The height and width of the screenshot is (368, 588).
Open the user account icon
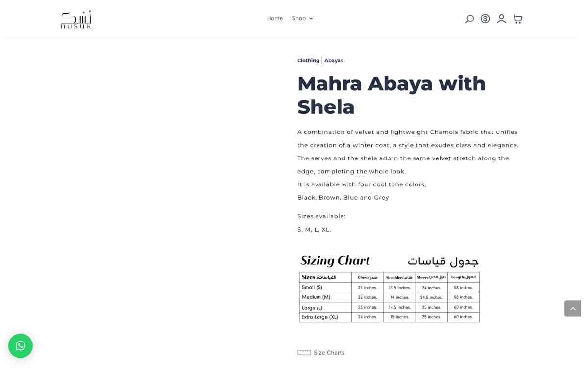click(501, 19)
